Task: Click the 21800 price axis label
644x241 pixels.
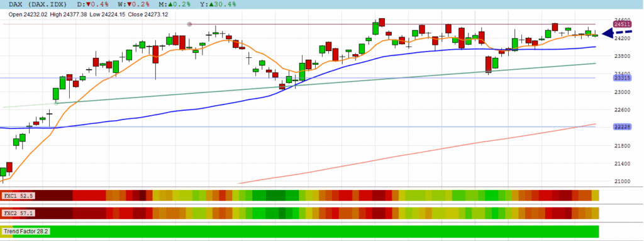Action: pos(622,146)
